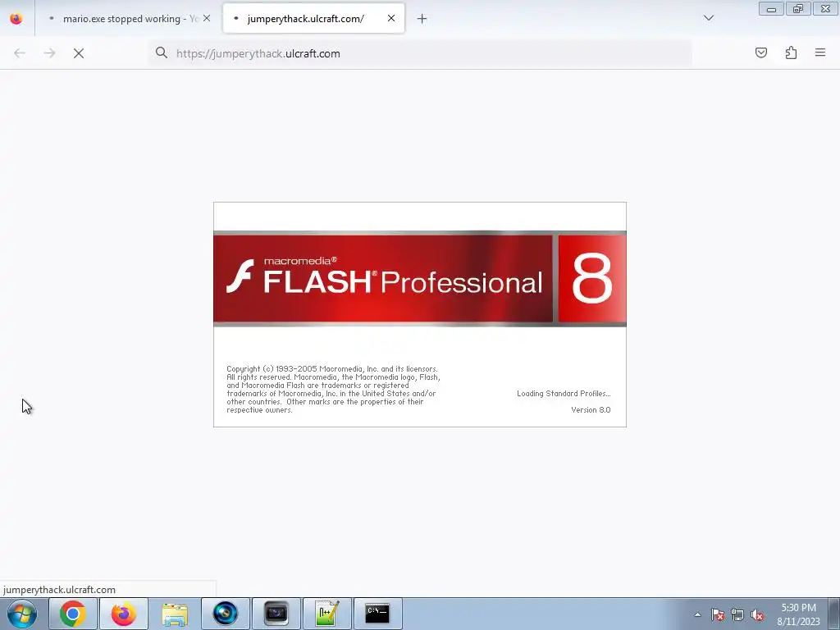
Task: Open Notepad++ from the taskbar
Action: [x=327, y=614]
